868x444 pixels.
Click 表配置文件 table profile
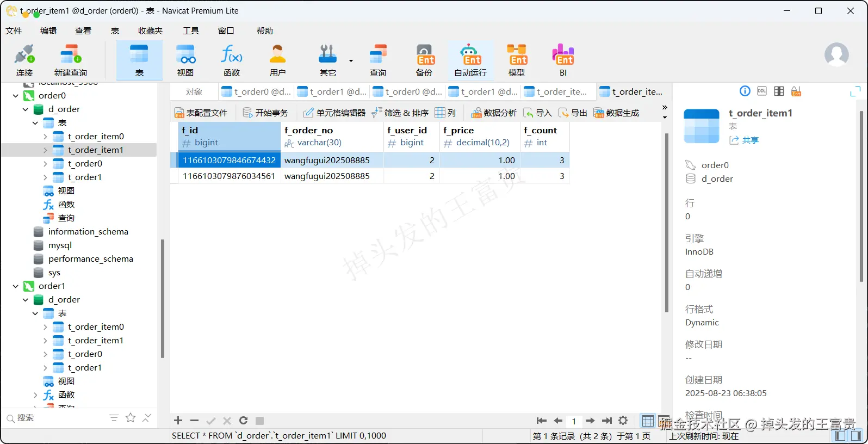[201, 113]
